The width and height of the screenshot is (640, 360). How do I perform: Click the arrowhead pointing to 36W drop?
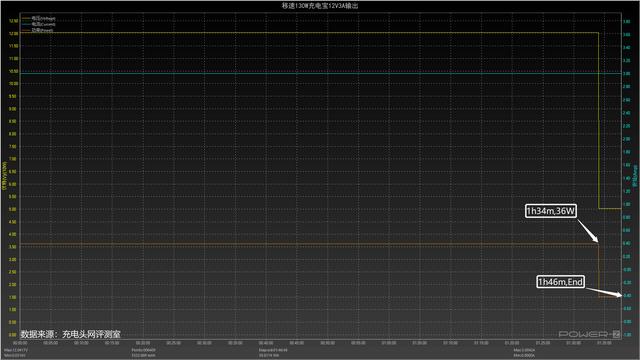tap(596, 239)
